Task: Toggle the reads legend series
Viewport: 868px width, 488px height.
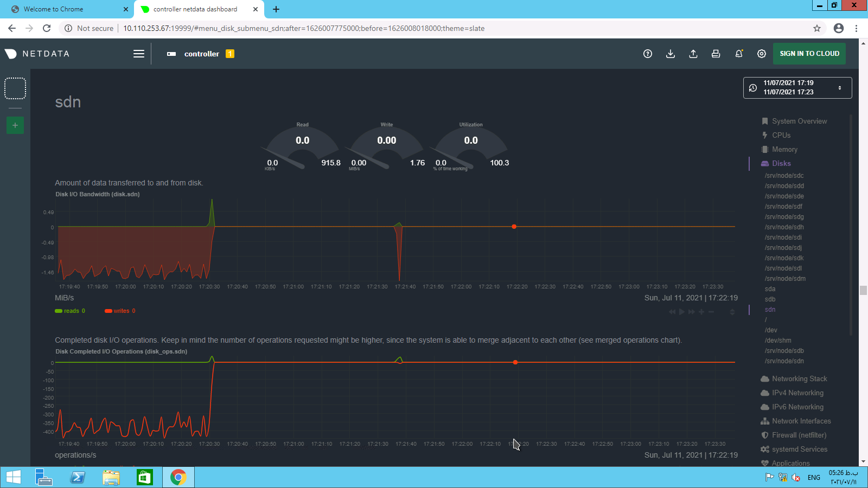Action: (70, 311)
